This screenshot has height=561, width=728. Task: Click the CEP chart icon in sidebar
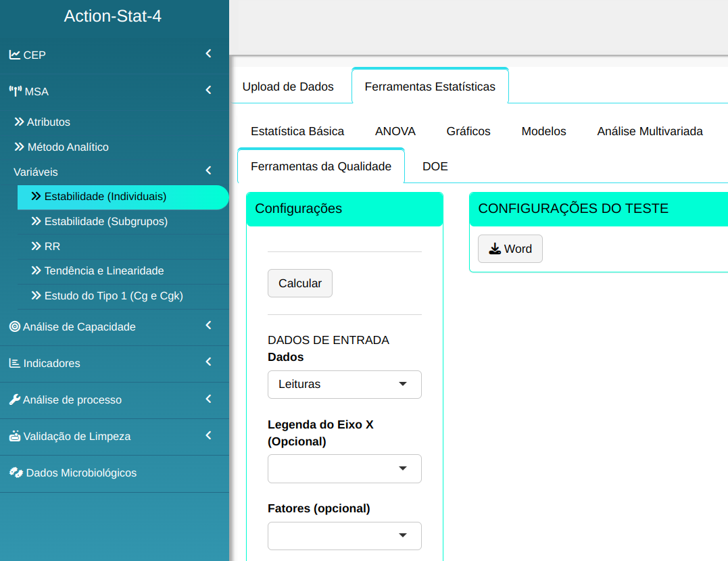[x=14, y=55]
